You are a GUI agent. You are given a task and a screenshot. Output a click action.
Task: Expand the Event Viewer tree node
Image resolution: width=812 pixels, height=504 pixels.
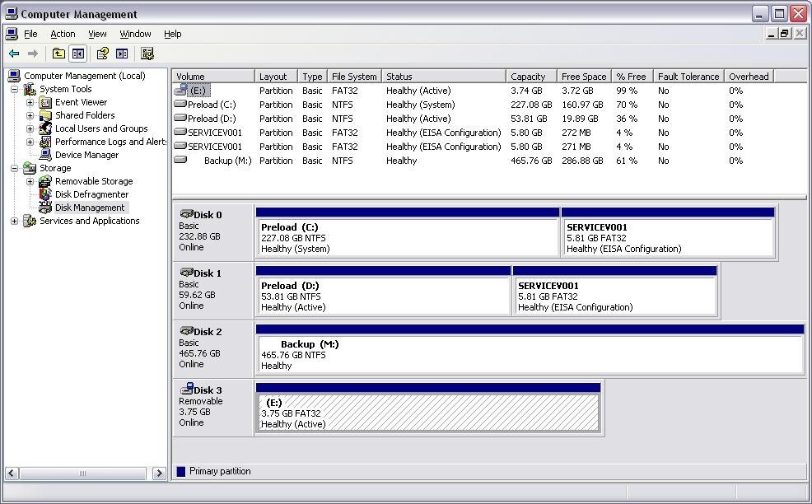(x=30, y=102)
